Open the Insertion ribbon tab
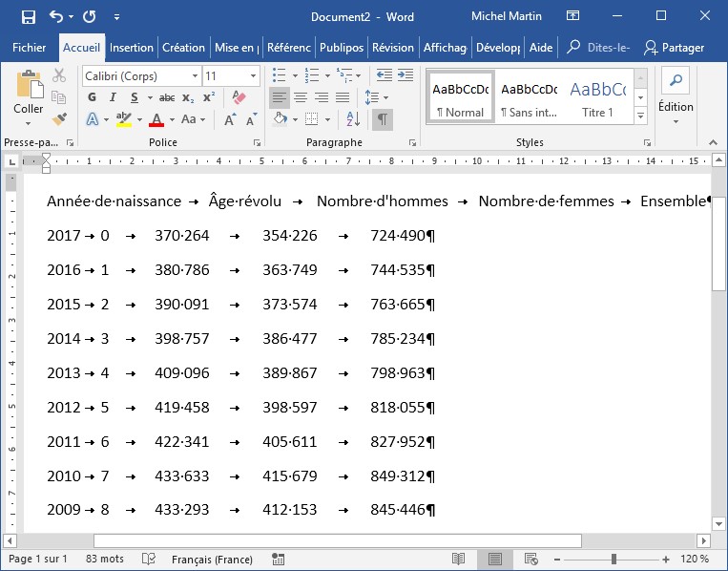This screenshot has height=571, width=728. click(x=131, y=48)
